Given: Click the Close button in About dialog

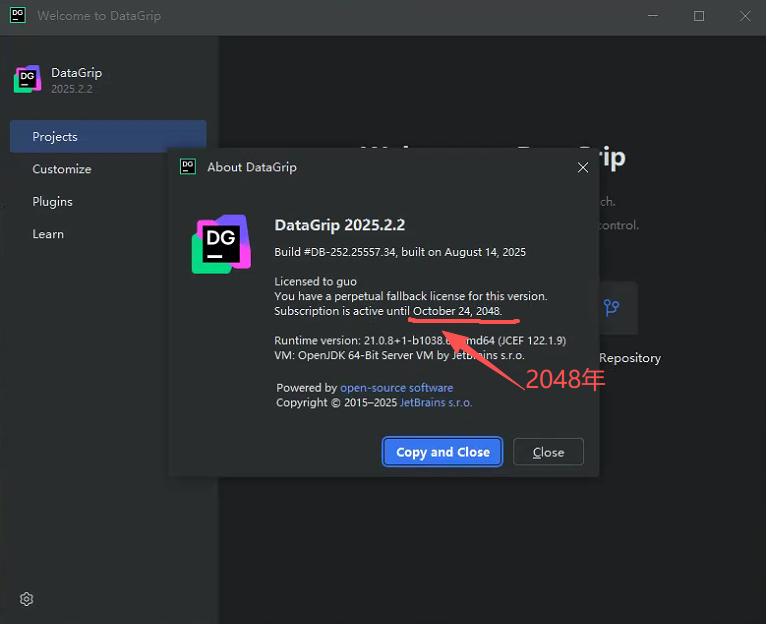Looking at the screenshot, I should point(548,452).
